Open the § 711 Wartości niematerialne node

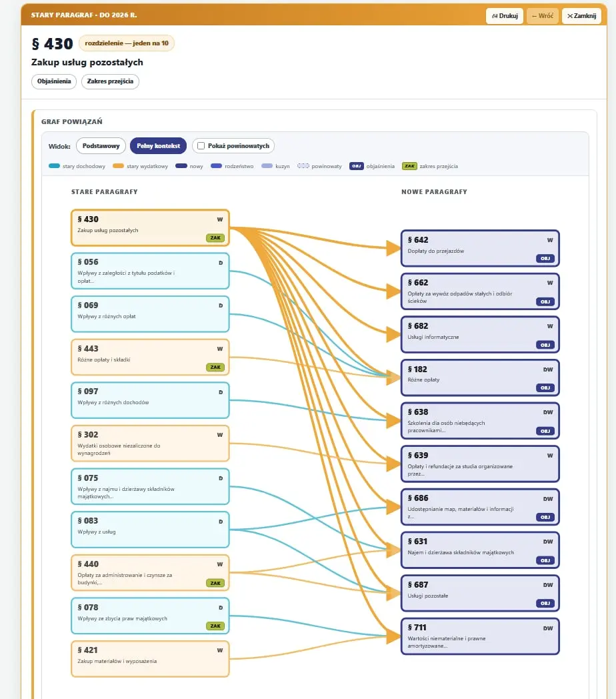point(480,636)
